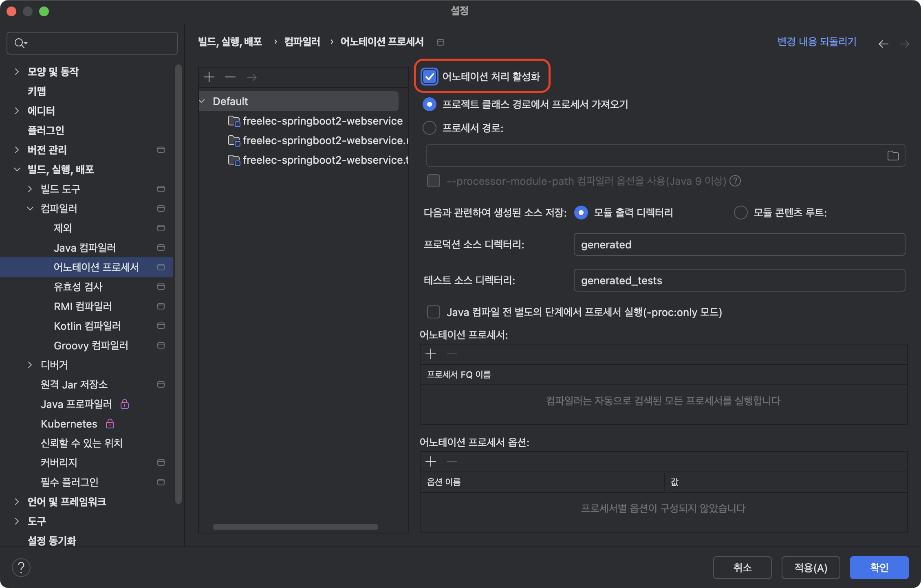The height and width of the screenshot is (588, 921).
Task: Open Java 컴파일러 settings page
Action: coord(85,248)
